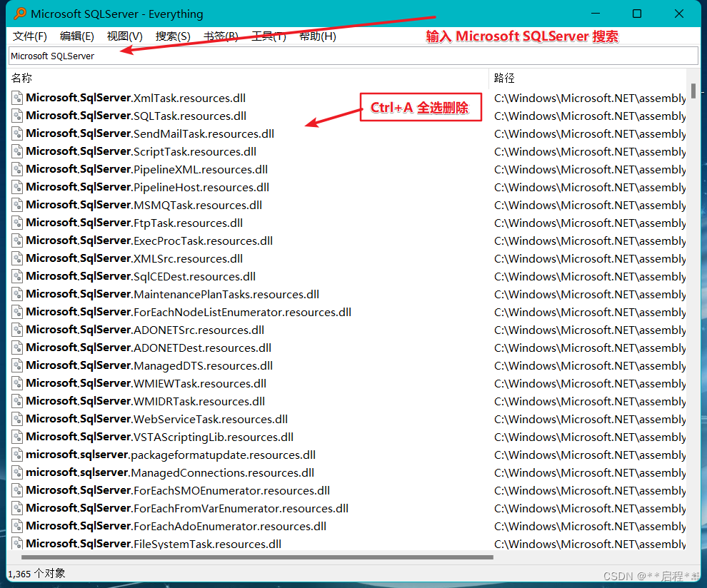Click the Everything magnifier app icon in title bar
This screenshot has width=707, height=588.
pyautogui.click(x=20, y=14)
